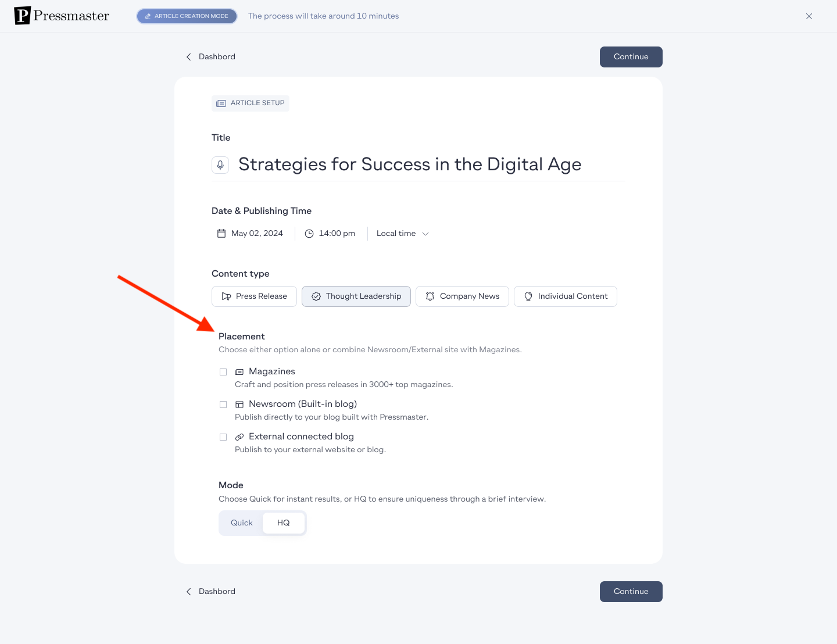837x644 pixels.
Task: Open the 14:00 pm time selector
Action: (x=330, y=234)
